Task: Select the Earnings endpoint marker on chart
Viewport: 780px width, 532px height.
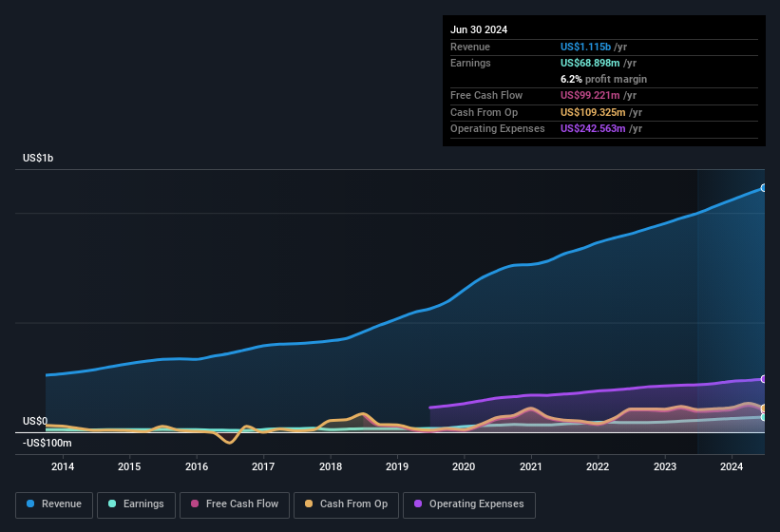Action: pos(763,417)
